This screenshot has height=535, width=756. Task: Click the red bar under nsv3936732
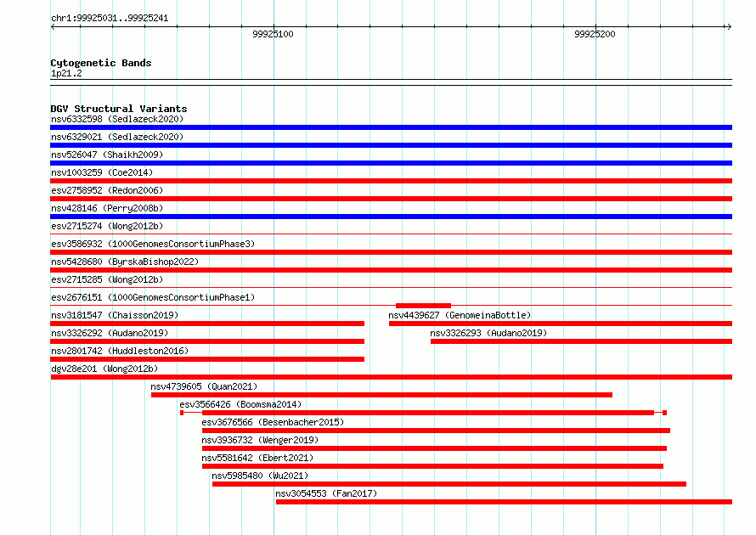click(x=434, y=448)
